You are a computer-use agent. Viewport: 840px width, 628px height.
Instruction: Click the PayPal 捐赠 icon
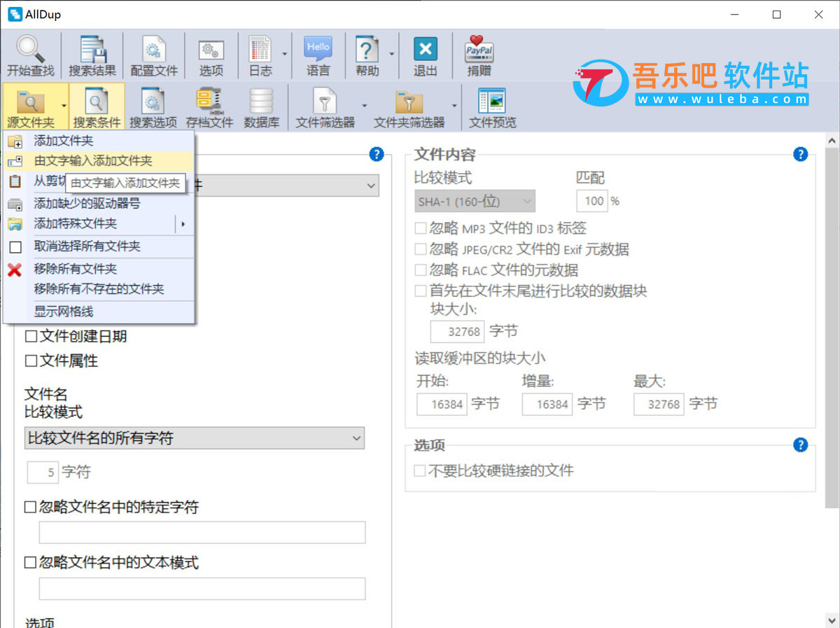coord(479,50)
